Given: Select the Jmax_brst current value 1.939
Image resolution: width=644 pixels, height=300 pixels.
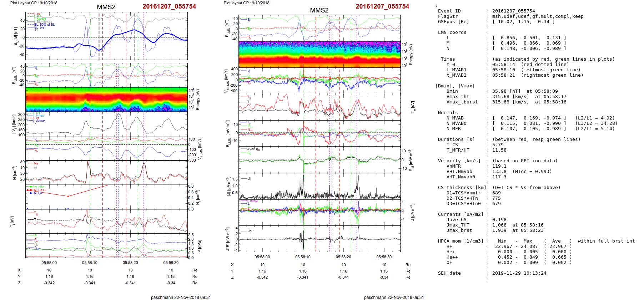Looking at the screenshot, I should 498,230.
